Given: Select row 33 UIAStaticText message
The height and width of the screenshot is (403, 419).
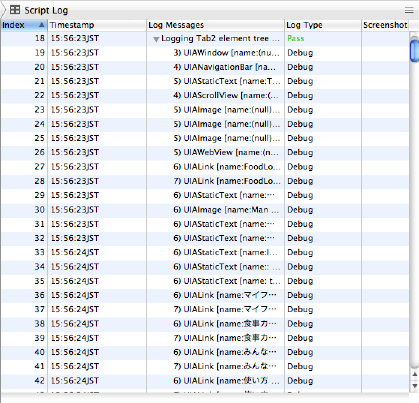Looking at the screenshot, I should (225, 252).
